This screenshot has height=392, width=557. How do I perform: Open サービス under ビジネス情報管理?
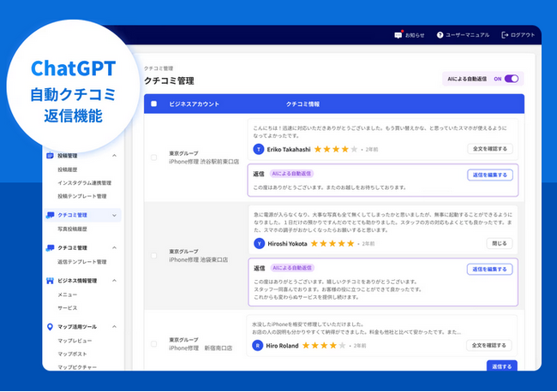click(x=68, y=307)
